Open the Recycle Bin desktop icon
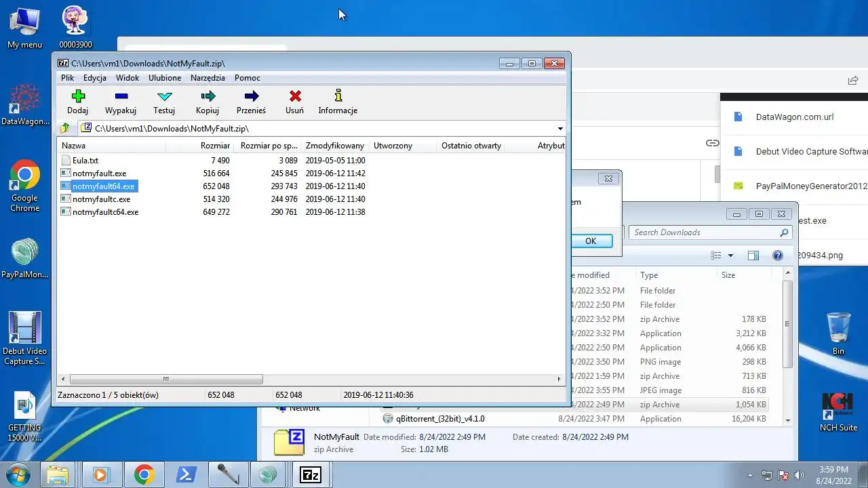 [x=839, y=333]
